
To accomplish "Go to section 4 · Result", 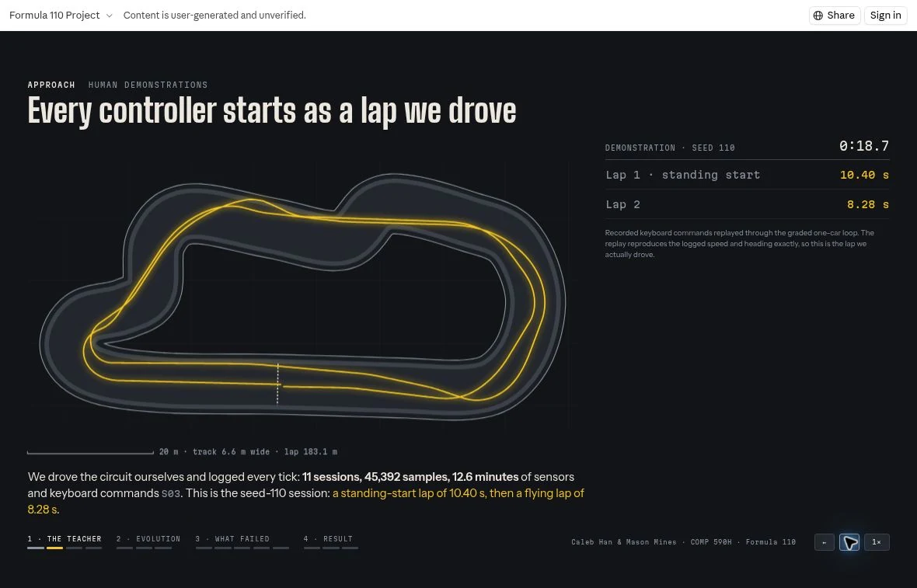I will coord(328,539).
